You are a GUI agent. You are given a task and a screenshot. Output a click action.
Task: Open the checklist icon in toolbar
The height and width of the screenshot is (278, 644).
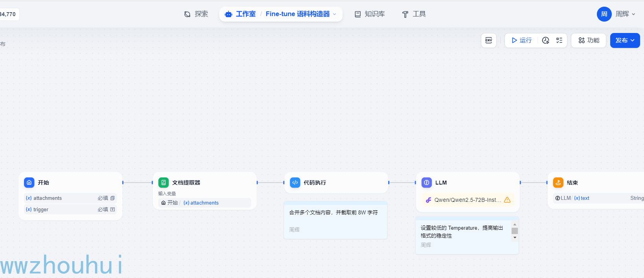559,40
